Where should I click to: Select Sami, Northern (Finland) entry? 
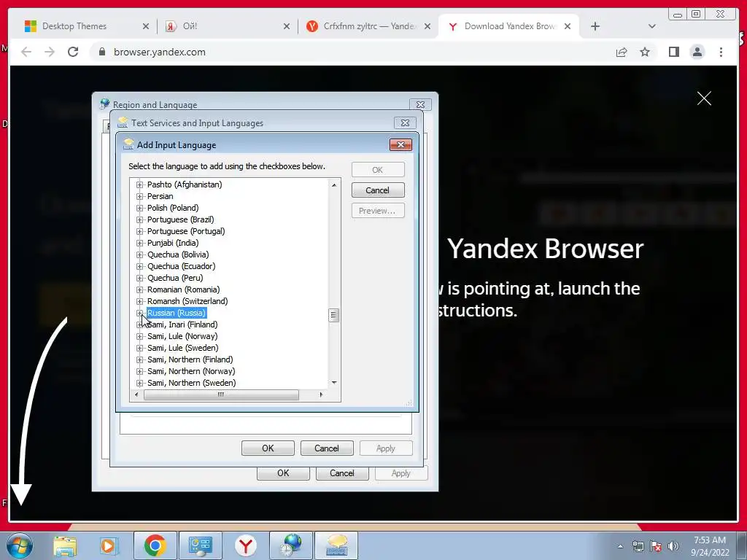tap(190, 359)
